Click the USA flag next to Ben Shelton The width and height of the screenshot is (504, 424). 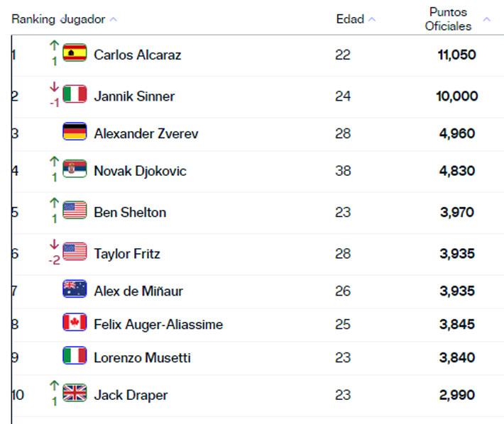(75, 211)
